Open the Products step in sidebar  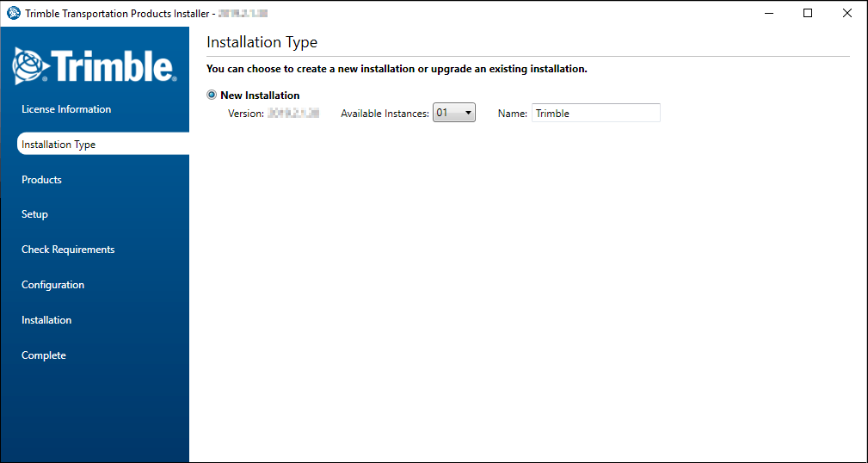coord(41,180)
